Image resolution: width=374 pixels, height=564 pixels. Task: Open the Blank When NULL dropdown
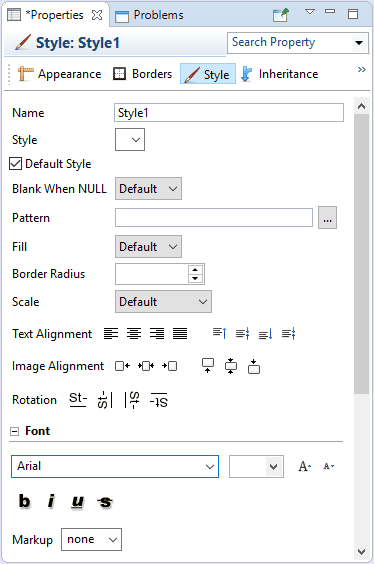click(x=148, y=188)
